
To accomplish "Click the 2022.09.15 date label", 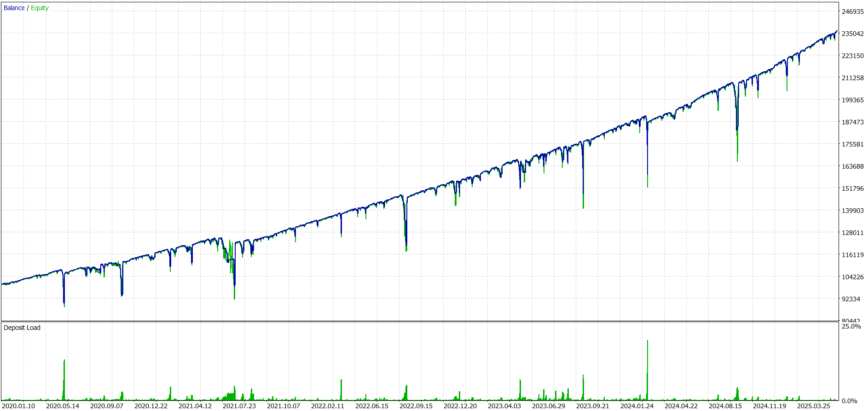I will click(x=416, y=406).
